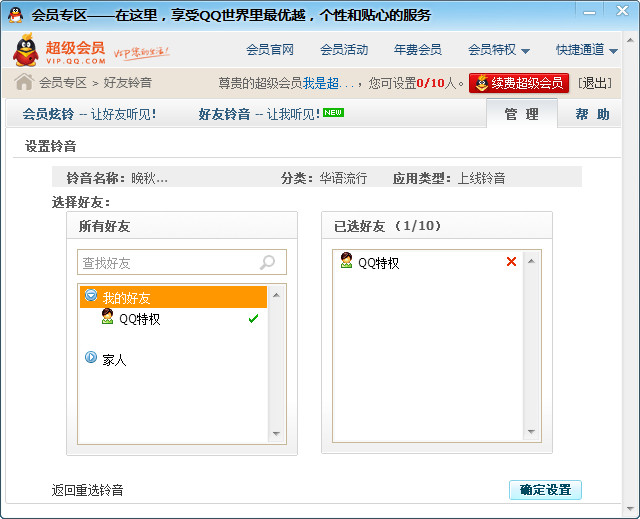This screenshot has width=640, height=519.
Task: Click the up arrow of 已选好友 scrollbar
Action: [531, 261]
